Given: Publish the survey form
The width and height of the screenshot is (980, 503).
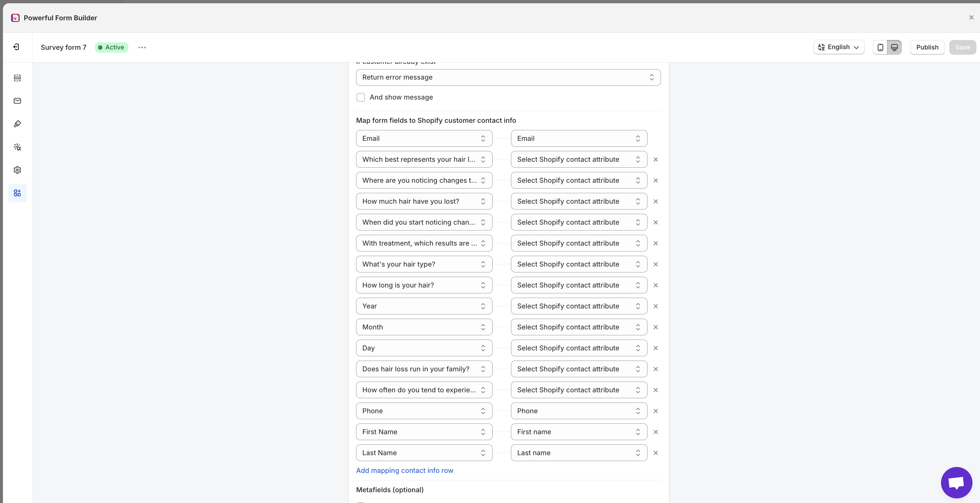Looking at the screenshot, I should 927,47.
